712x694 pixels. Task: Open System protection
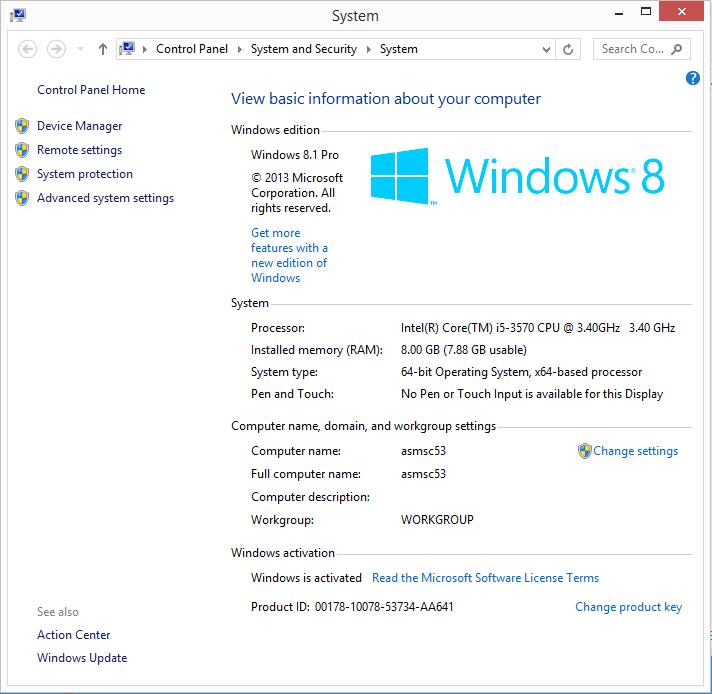[85, 174]
